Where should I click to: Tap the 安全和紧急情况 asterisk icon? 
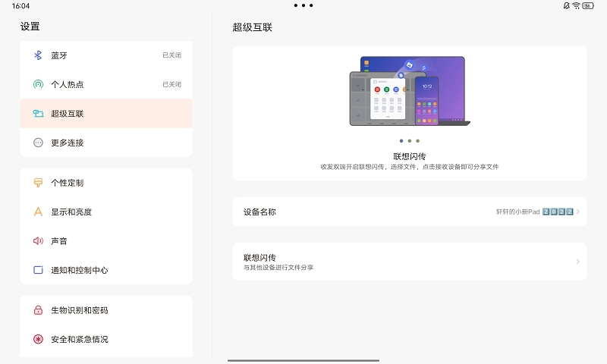(x=38, y=339)
